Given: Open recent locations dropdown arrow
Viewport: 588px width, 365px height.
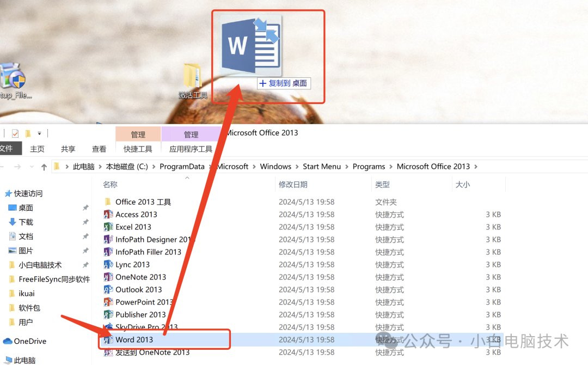Looking at the screenshot, I should pyautogui.click(x=32, y=167).
